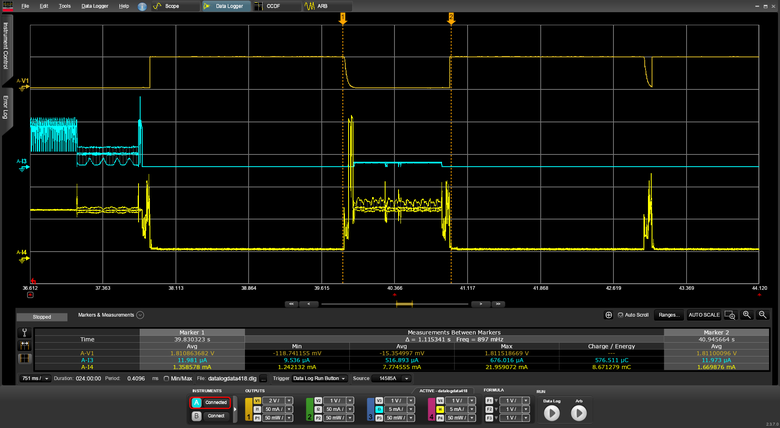Click the Stopped status button
The width and height of the screenshot is (780, 428).
(42, 317)
